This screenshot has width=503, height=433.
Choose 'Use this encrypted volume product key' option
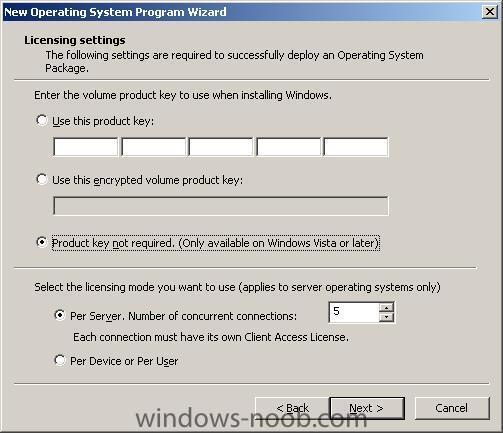[x=42, y=179]
